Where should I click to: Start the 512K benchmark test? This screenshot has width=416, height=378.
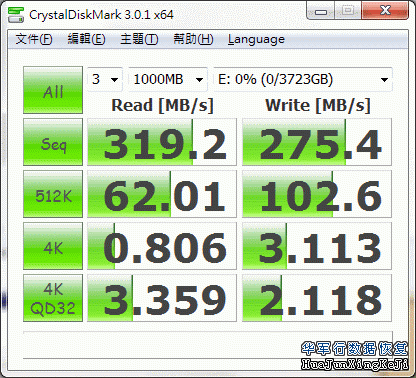pos(53,194)
